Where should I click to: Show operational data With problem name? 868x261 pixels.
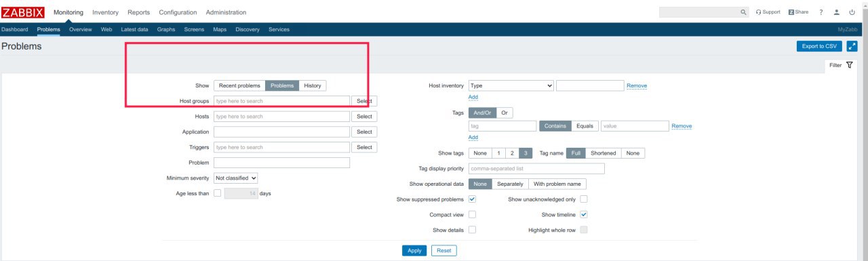[557, 184]
